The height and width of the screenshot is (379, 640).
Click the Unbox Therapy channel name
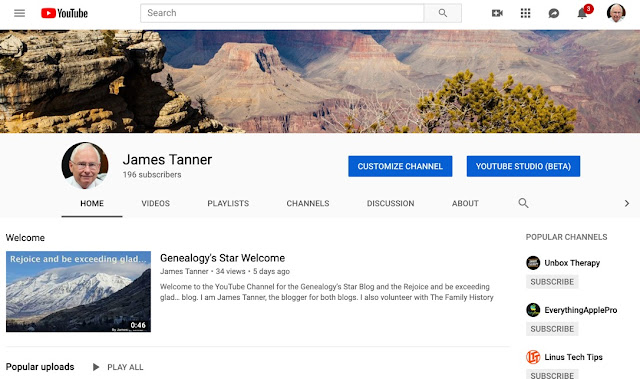pos(572,263)
